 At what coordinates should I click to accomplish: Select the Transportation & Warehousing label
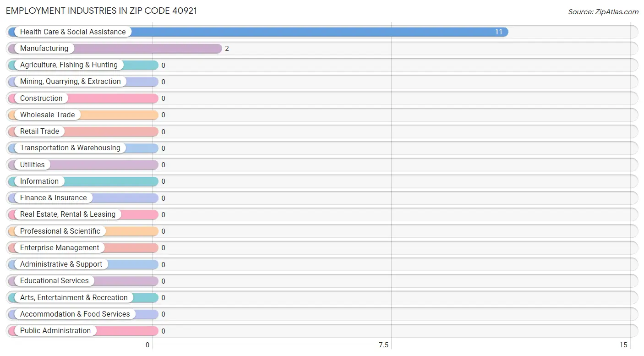70,148
